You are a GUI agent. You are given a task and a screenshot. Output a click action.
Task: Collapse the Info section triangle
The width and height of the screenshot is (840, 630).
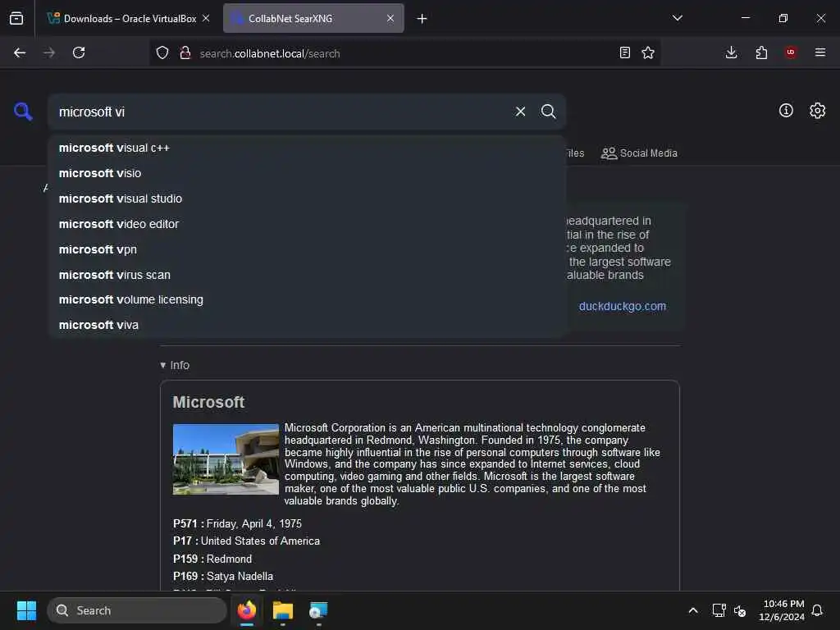(163, 365)
